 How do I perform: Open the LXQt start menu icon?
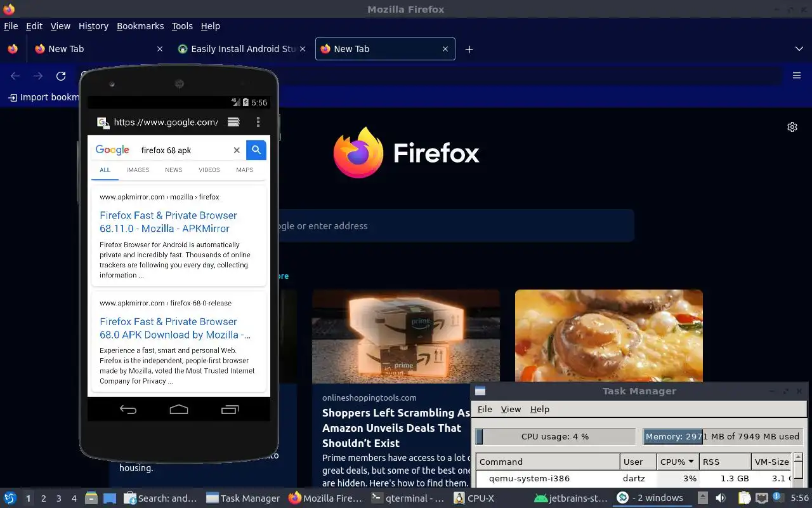pyautogui.click(x=10, y=498)
